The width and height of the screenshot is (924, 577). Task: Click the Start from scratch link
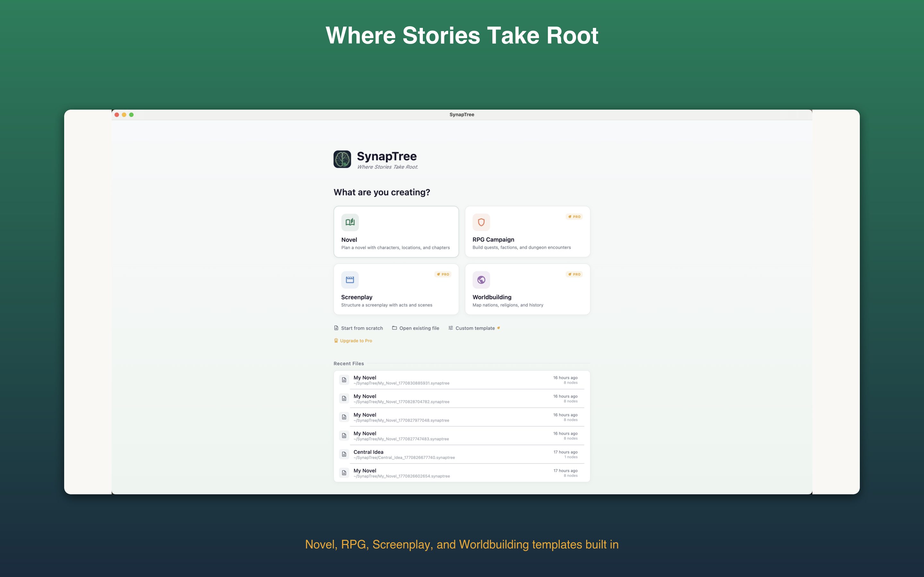click(x=362, y=328)
